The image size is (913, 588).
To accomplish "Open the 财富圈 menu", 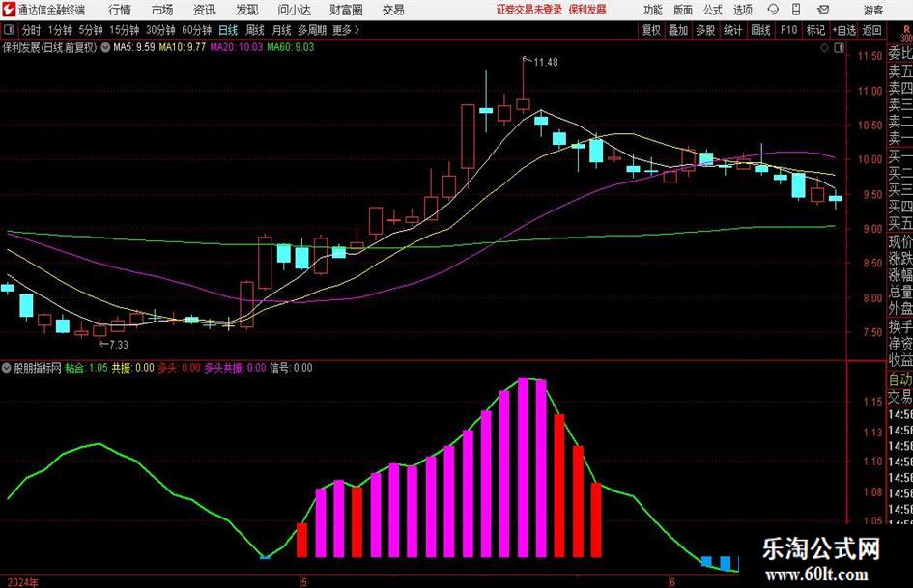I will coord(346,10).
